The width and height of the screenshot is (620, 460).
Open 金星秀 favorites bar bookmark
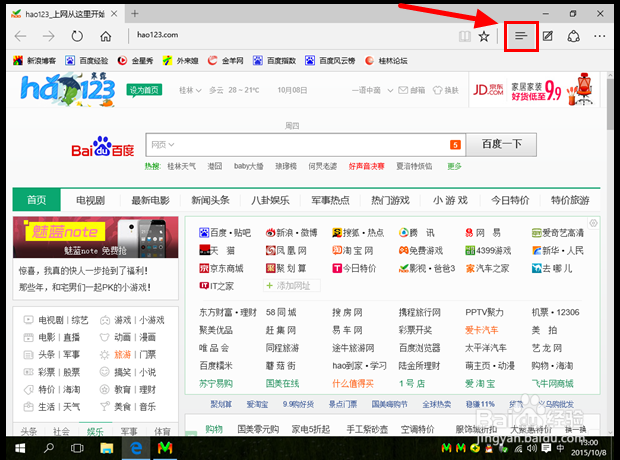[x=135, y=61]
